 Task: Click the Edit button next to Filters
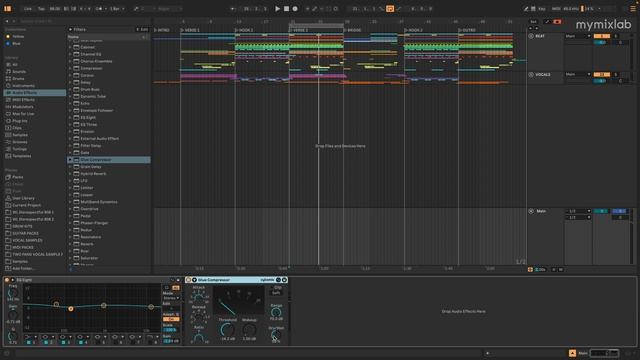[143, 29]
